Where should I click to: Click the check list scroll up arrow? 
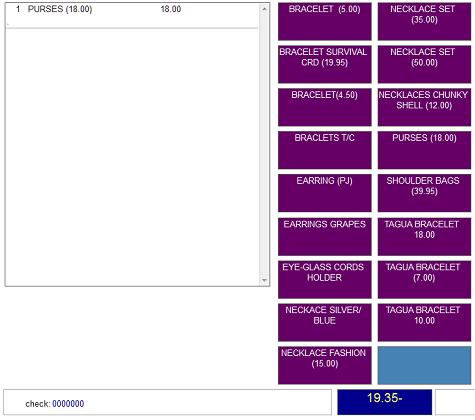pos(264,9)
